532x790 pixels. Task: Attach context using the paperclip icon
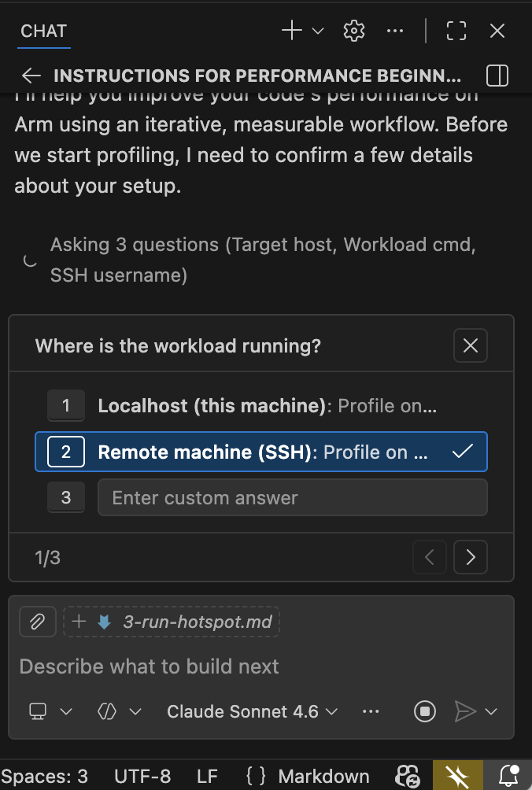(37, 622)
